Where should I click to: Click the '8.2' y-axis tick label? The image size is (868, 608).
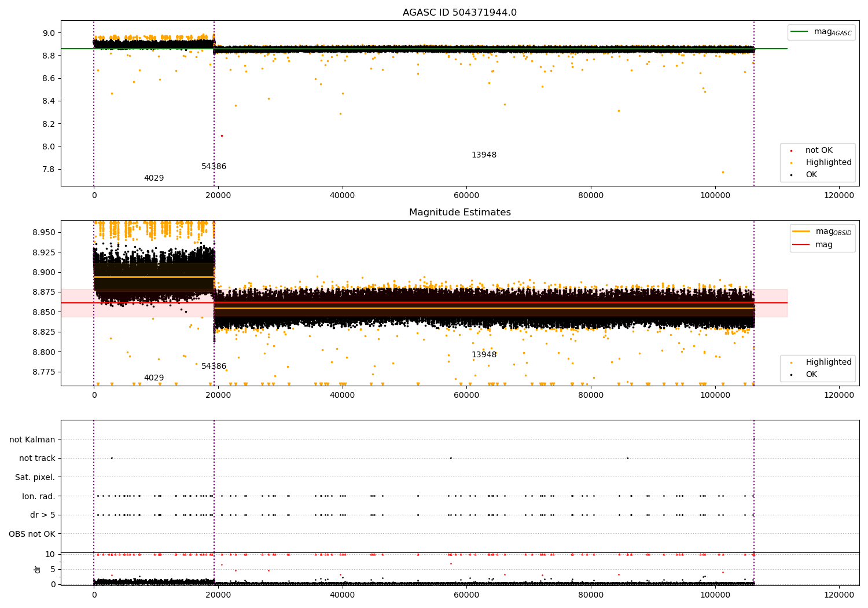click(49, 124)
